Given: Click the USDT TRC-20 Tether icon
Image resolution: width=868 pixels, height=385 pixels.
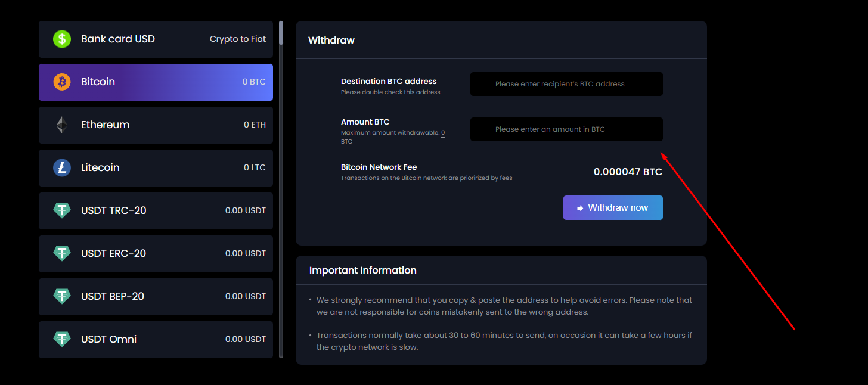Looking at the screenshot, I should [x=62, y=210].
